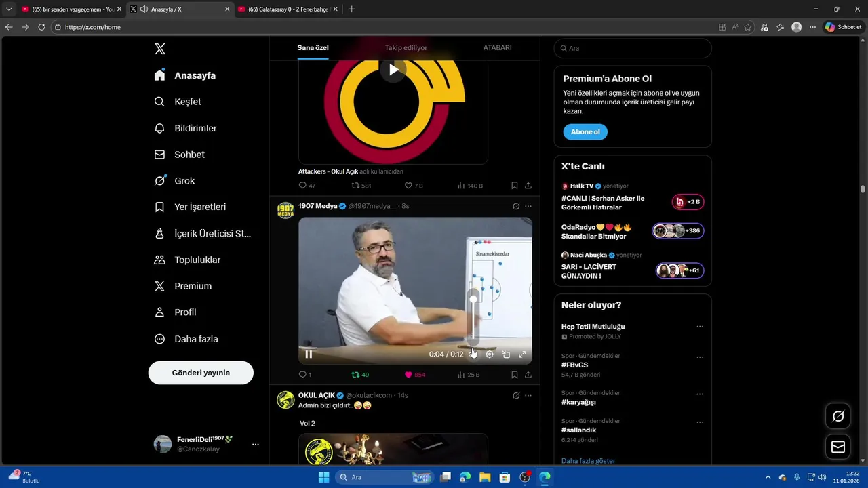Add page to browser favorites
The image size is (868, 488).
click(x=748, y=27)
